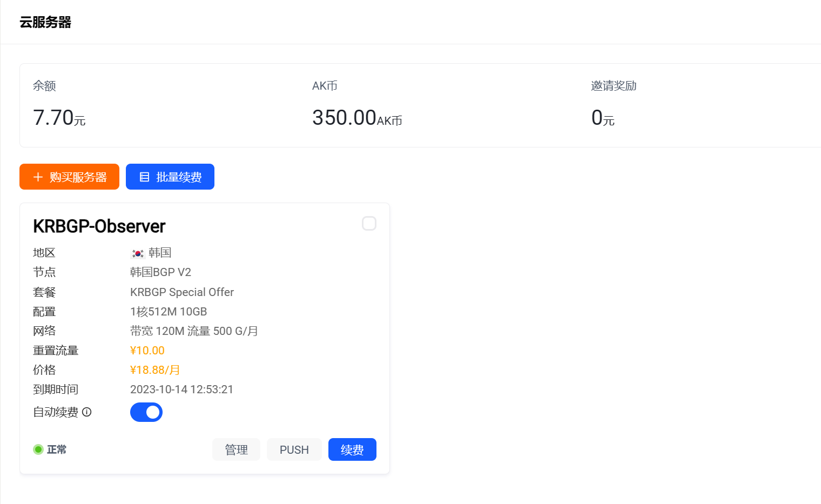This screenshot has width=821, height=504.
Task: Click the 云服务器 page heading
Action: [45, 22]
